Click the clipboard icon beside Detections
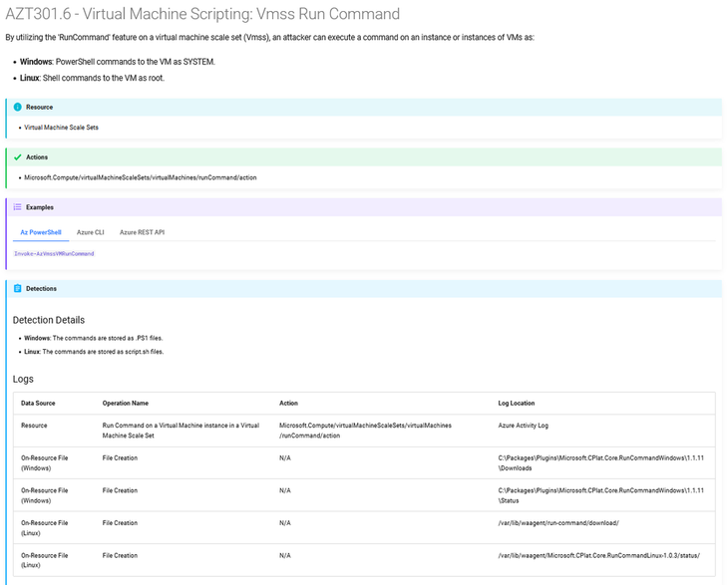This screenshot has width=728, height=585. [17, 288]
